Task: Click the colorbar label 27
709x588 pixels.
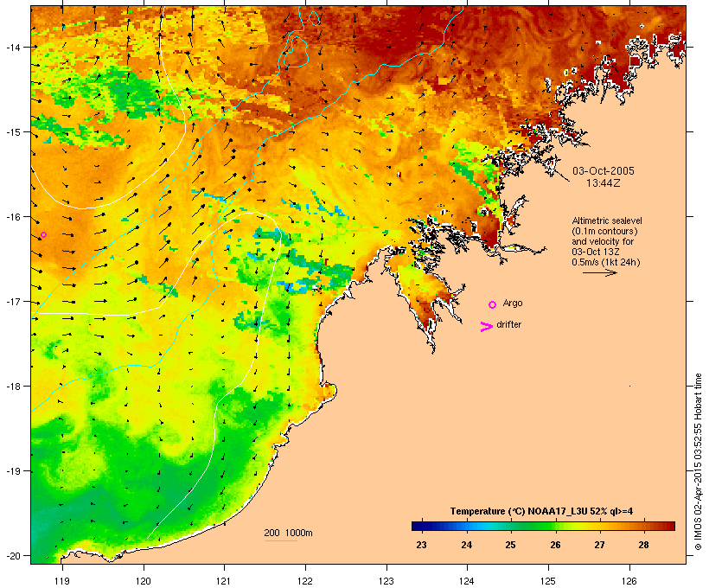Action: [599, 545]
